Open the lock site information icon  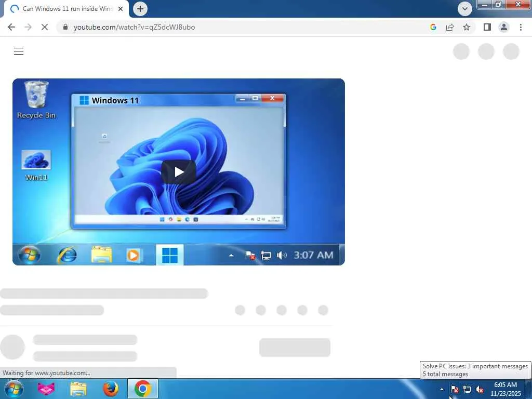[65, 27]
